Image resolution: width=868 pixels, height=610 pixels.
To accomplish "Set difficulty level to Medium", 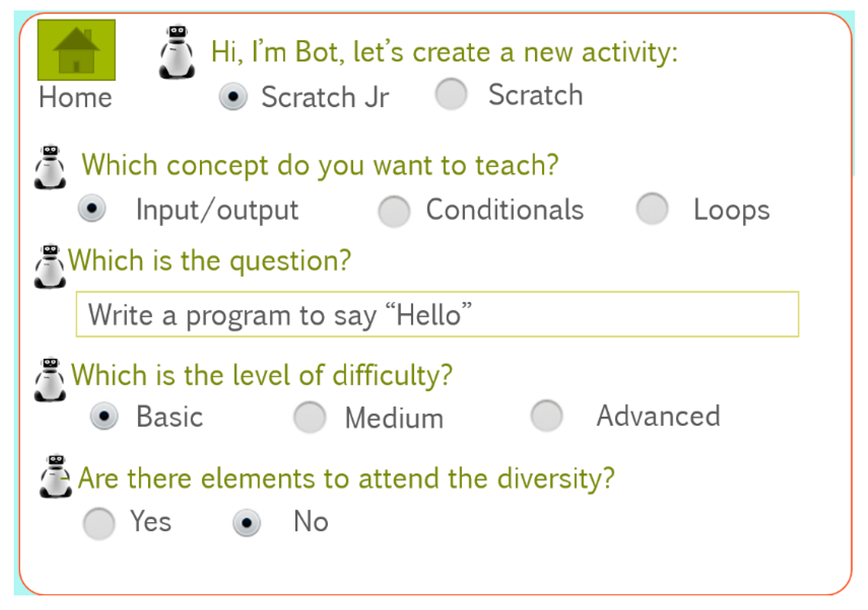I will point(310,417).
